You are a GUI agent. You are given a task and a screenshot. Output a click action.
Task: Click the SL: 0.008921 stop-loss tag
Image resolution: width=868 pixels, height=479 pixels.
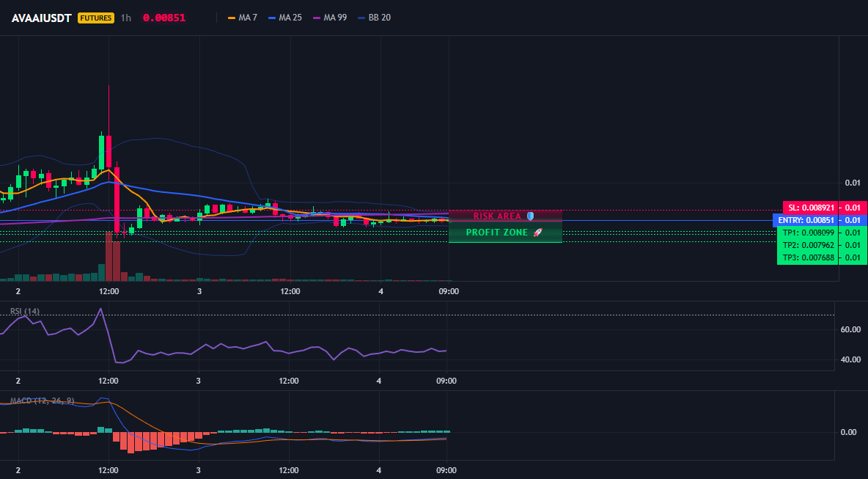click(x=811, y=208)
